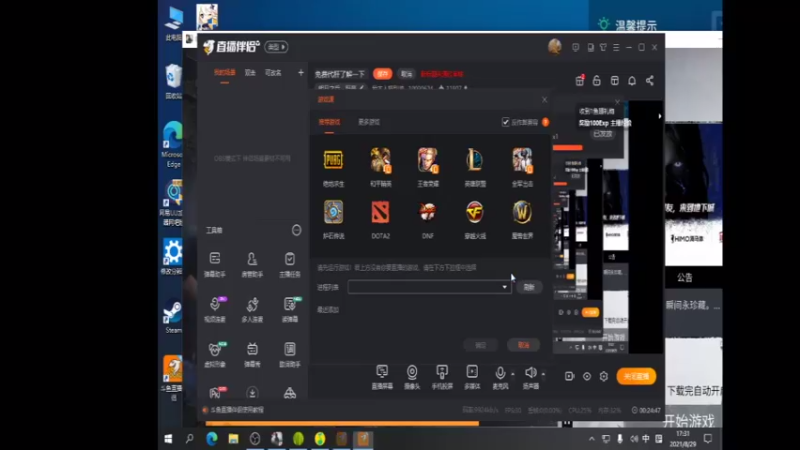The image size is (800, 450).
Task: Select the first orange scene tab
Action: tap(224, 73)
